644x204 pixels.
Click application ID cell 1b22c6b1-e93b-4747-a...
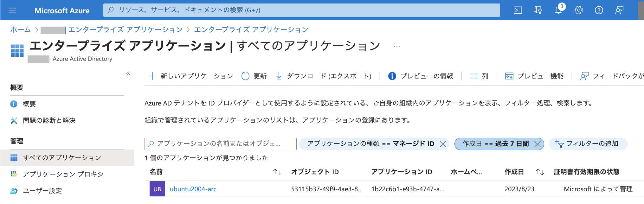(x=408, y=189)
